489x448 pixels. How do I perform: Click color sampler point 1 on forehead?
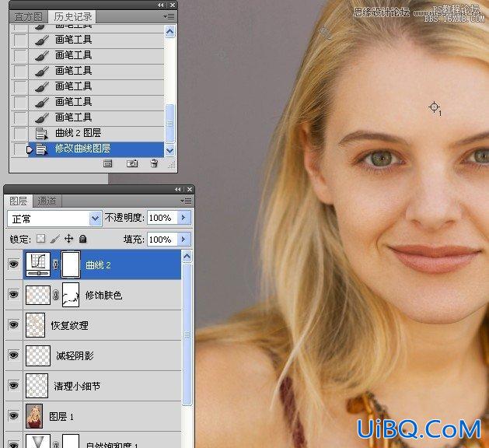click(x=434, y=107)
